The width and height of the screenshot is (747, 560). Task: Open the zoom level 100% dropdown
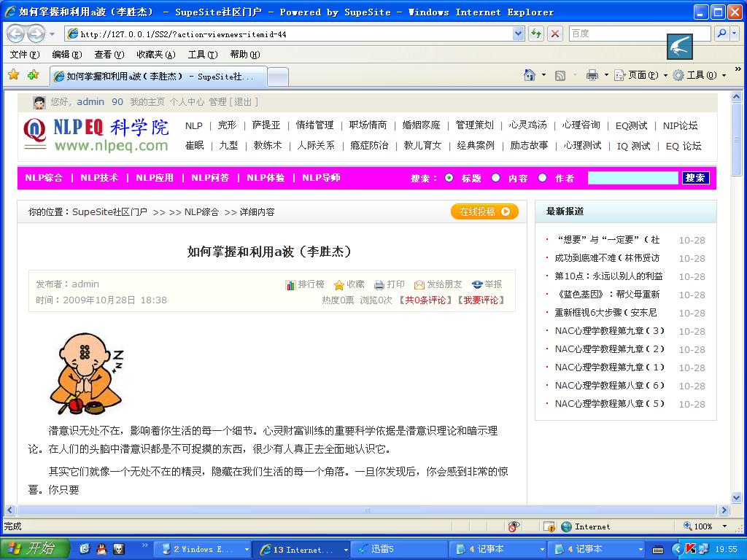pos(724,526)
